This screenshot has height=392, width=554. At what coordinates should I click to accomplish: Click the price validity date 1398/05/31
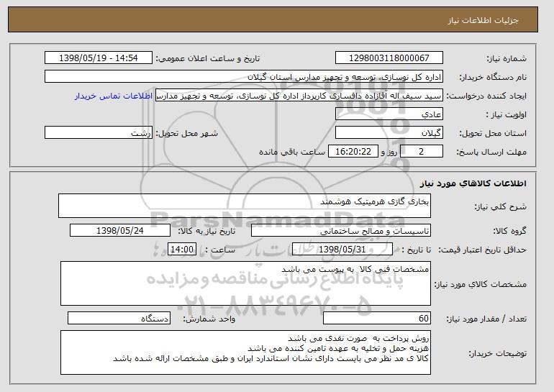(x=342, y=250)
